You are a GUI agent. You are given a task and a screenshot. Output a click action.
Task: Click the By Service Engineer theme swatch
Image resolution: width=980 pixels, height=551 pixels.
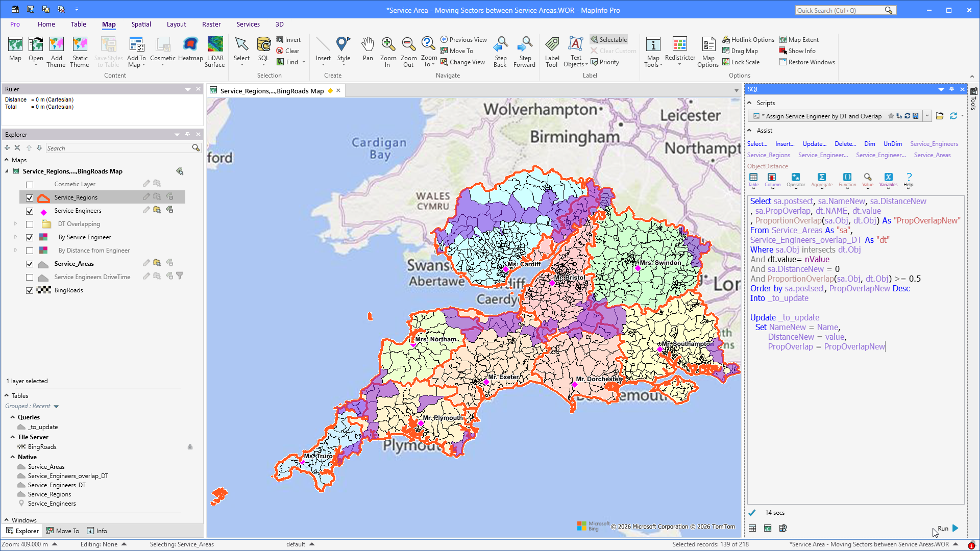[x=43, y=237]
